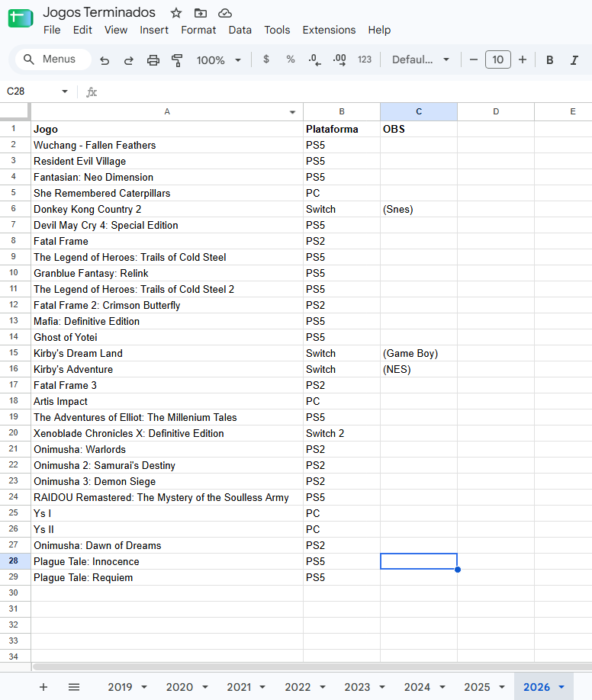Select the '(NES)' cell
This screenshot has height=700, width=592.
click(x=419, y=369)
